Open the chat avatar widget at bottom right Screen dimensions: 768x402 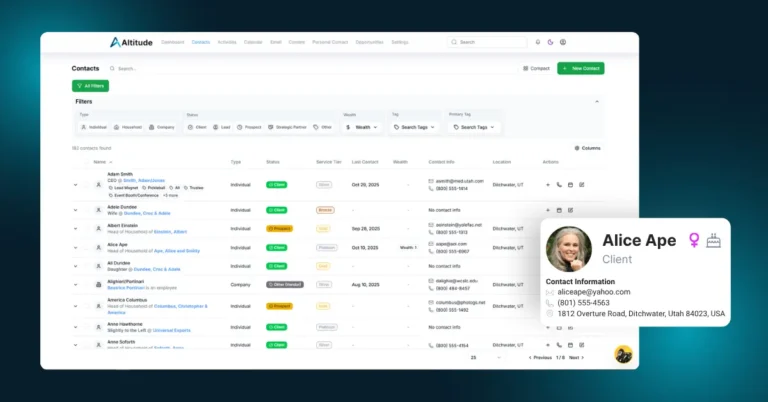click(624, 354)
